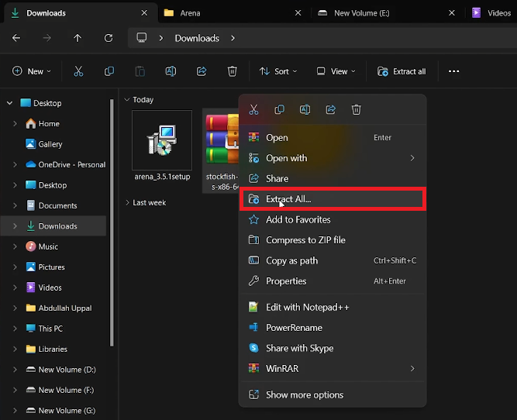This screenshot has width=517, height=420.
Task: Click the Copy icon in the toolbar
Action: (109, 71)
